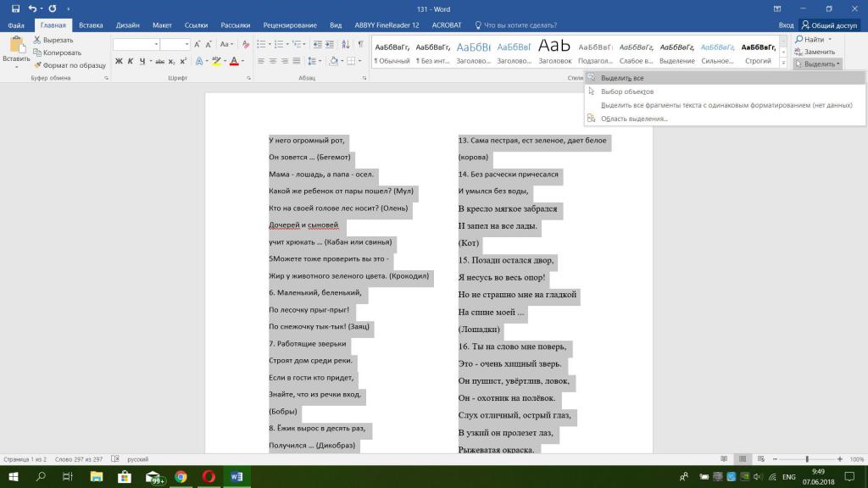This screenshot has width=868, height=488.
Task: Click the Subscript x₂ icon
Action: (x=172, y=61)
